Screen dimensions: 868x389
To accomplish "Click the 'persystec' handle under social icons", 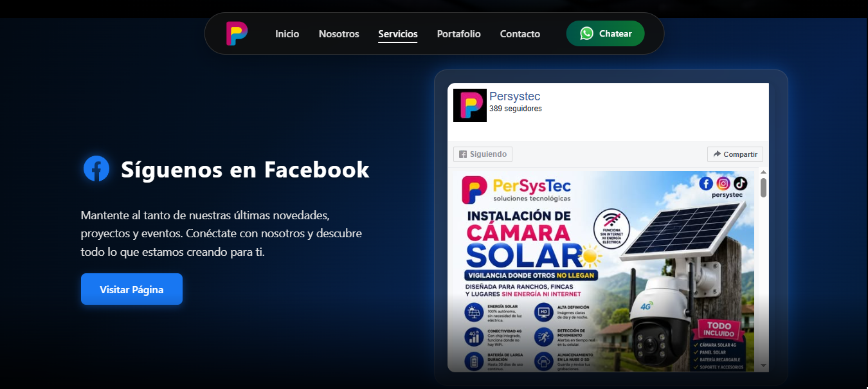I will coord(727,195).
